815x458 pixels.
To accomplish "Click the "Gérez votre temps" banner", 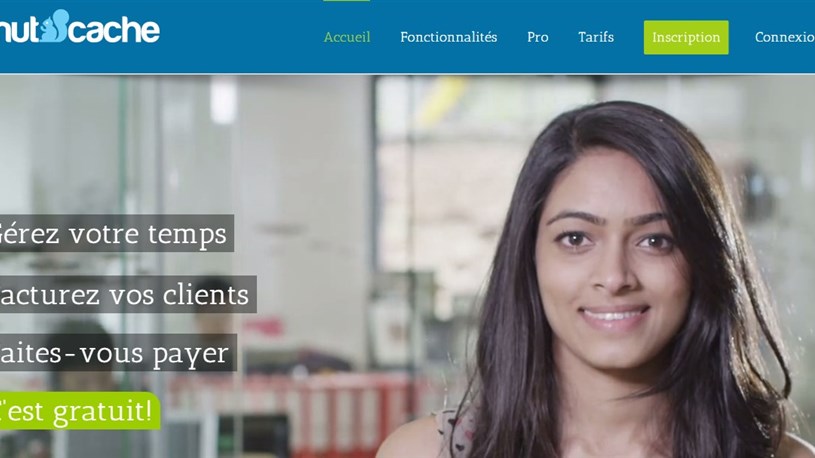I will tap(116, 233).
